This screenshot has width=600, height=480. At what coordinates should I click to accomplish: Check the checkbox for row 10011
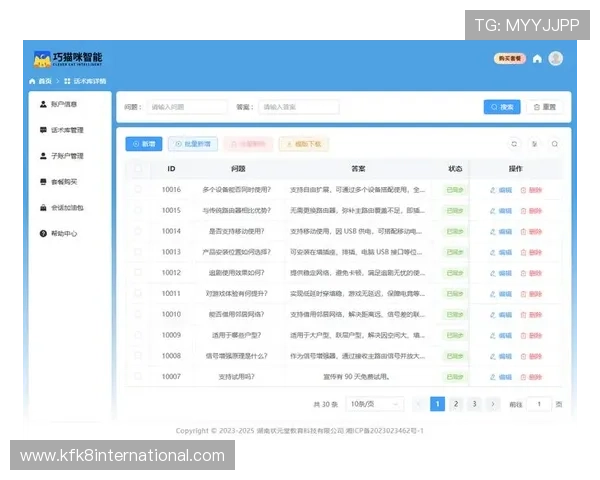pyautogui.click(x=138, y=293)
